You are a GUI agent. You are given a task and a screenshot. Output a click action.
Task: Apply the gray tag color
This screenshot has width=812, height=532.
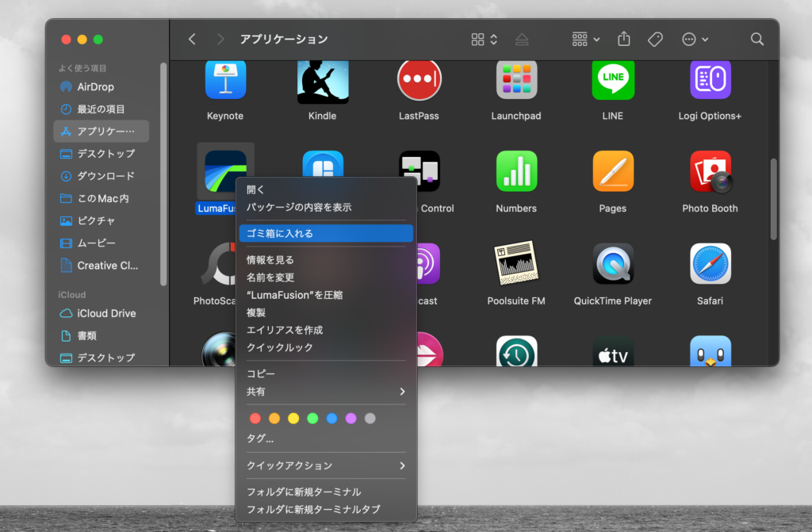(x=370, y=419)
